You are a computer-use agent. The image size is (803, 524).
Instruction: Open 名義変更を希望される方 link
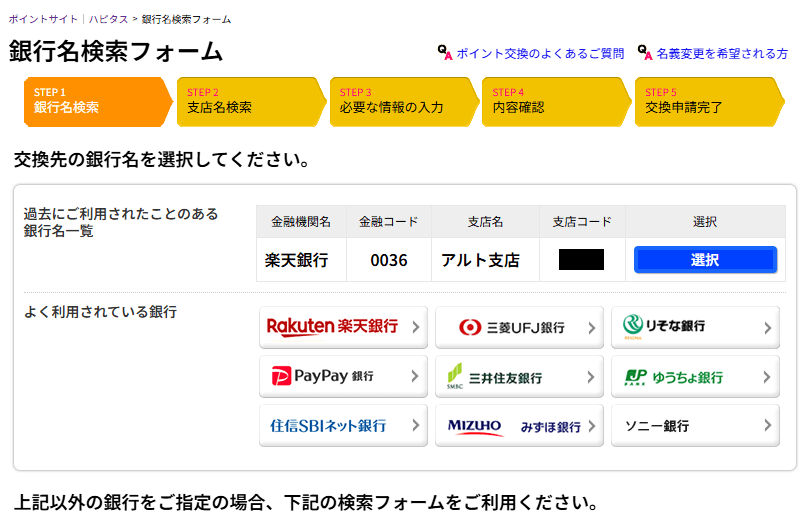pos(721,53)
